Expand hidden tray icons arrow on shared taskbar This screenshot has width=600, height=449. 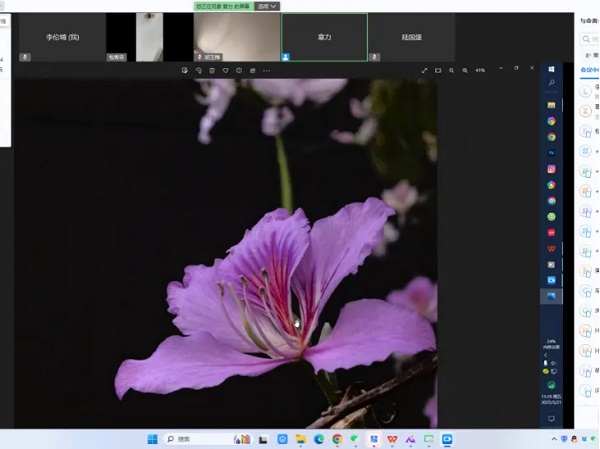546,355
